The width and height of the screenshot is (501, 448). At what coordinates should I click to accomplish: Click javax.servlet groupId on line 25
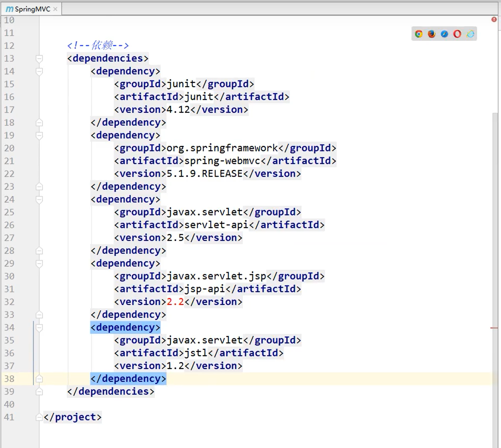(x=204, y=212)
